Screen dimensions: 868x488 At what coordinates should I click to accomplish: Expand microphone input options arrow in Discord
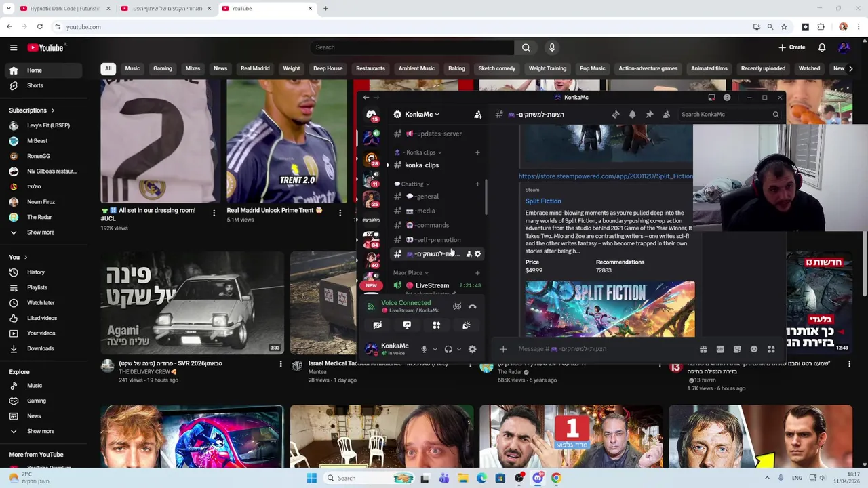435,350
